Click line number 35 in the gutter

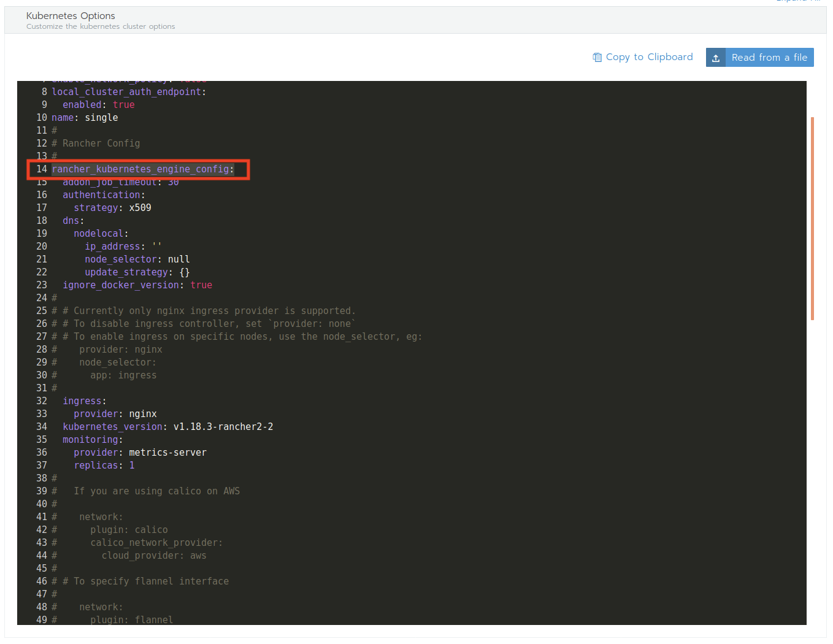coord(42,440)
